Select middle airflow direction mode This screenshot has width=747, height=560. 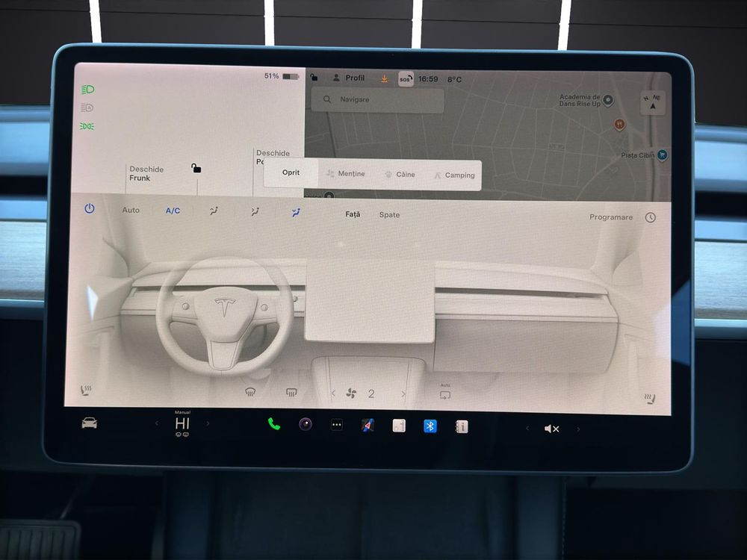pyautogui.click(x=255, y=212)
